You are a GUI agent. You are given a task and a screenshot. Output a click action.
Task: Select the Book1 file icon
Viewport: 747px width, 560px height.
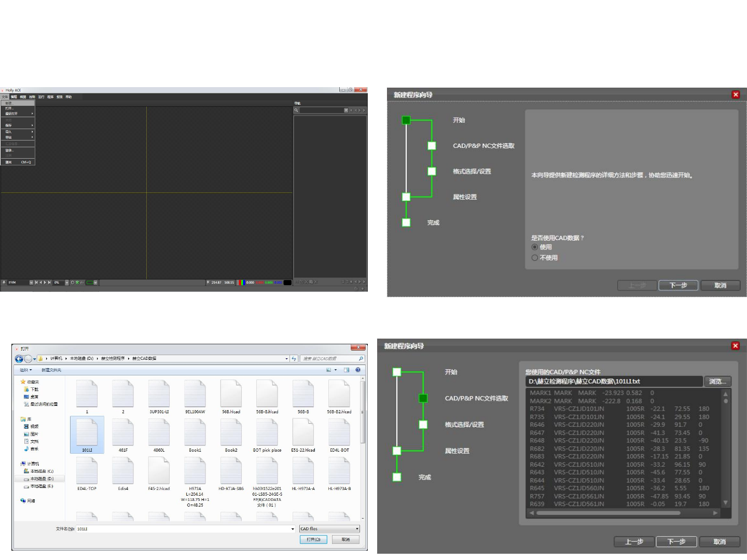pos(195,432)
